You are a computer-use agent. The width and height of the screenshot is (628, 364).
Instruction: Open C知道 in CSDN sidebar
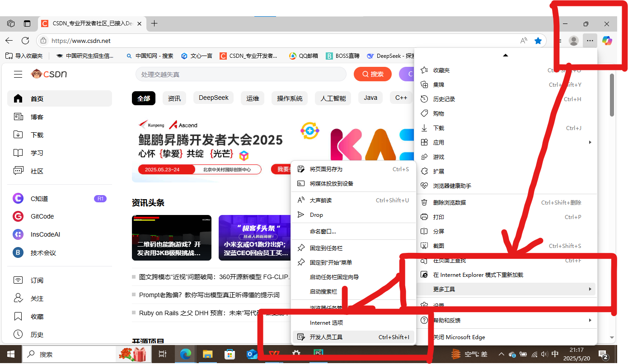(60, 198)
